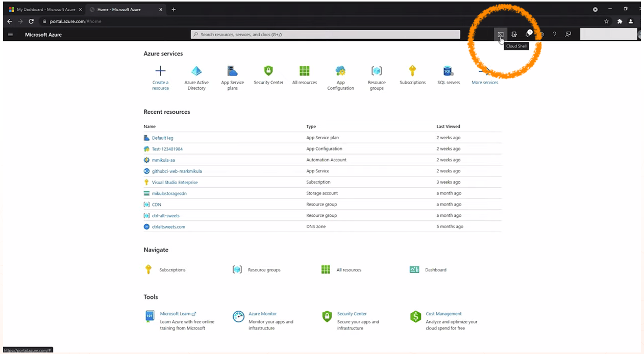644x354 pixels.
Task: Open the Test-123401984 App Configuration resource
Action: pos(167,149)
